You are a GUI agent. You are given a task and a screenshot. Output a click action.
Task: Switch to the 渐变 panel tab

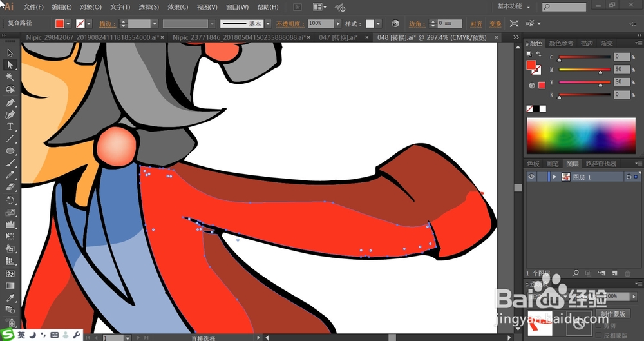point(607,43)
